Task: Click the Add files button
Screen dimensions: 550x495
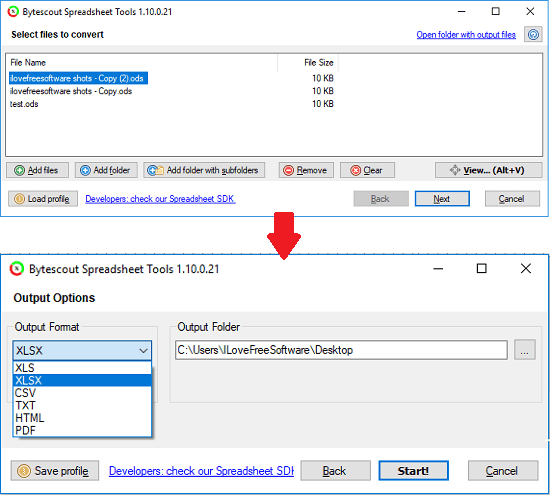Action: coord(38,170)
